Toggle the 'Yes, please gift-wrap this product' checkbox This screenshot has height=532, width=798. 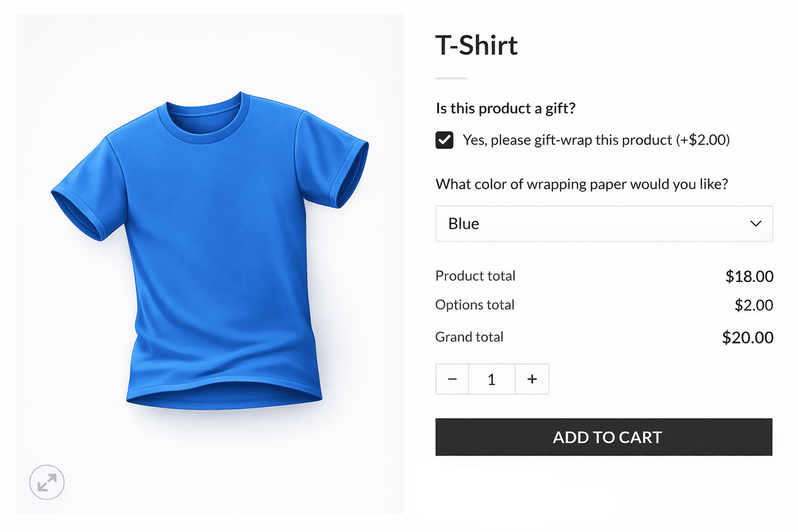[x=444, y=139]
